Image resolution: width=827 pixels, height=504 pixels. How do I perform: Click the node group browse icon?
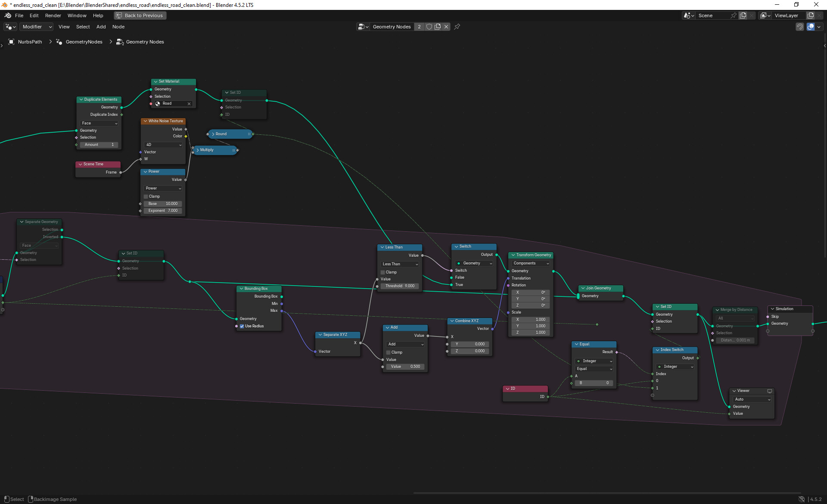point(364,27)
